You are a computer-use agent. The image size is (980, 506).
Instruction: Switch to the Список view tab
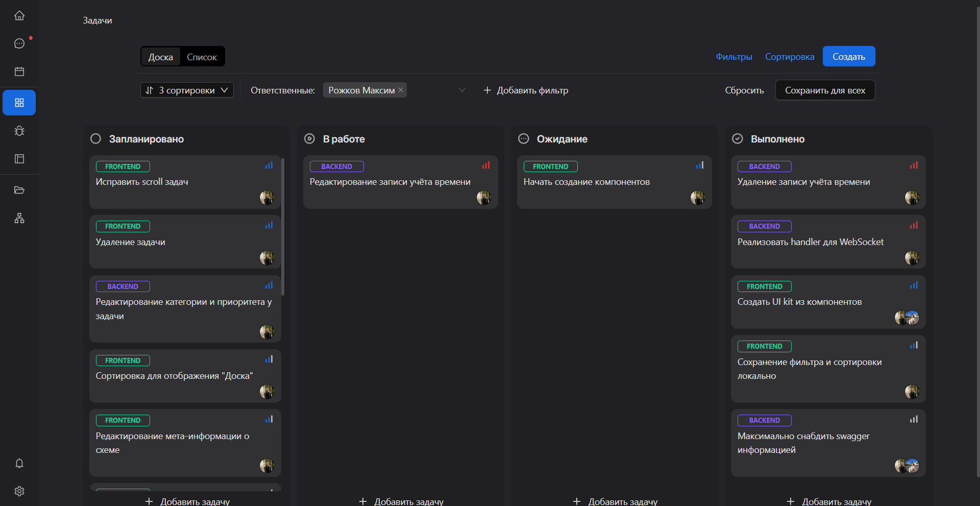point(202,57)
